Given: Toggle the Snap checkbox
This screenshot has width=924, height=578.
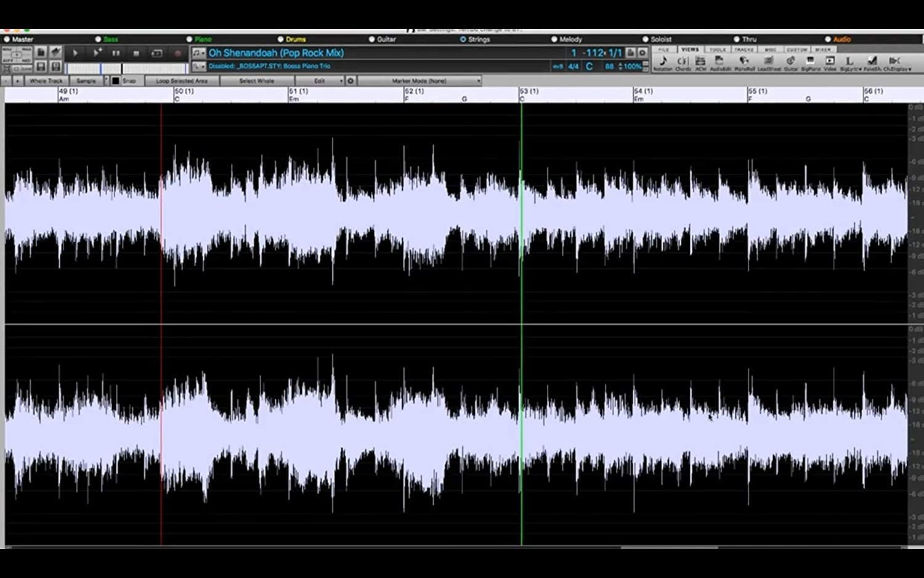Looking at the screenshot, I should coord(116,81).
